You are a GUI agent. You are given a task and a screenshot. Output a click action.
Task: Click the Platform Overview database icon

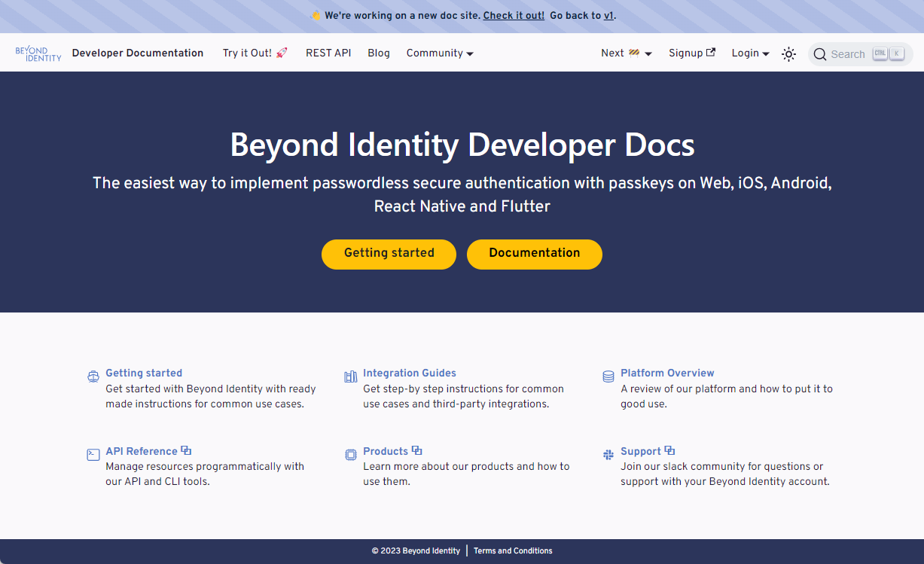(608, 377)
